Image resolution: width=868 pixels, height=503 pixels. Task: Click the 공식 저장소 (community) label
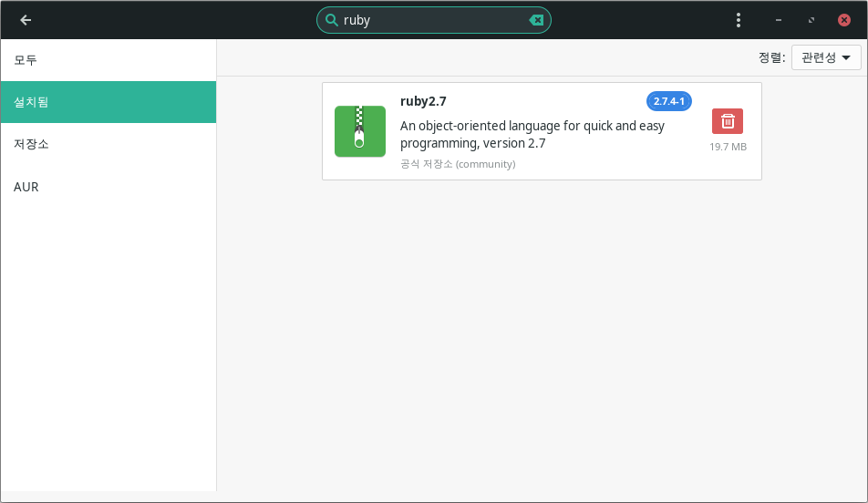coord(458,164)
